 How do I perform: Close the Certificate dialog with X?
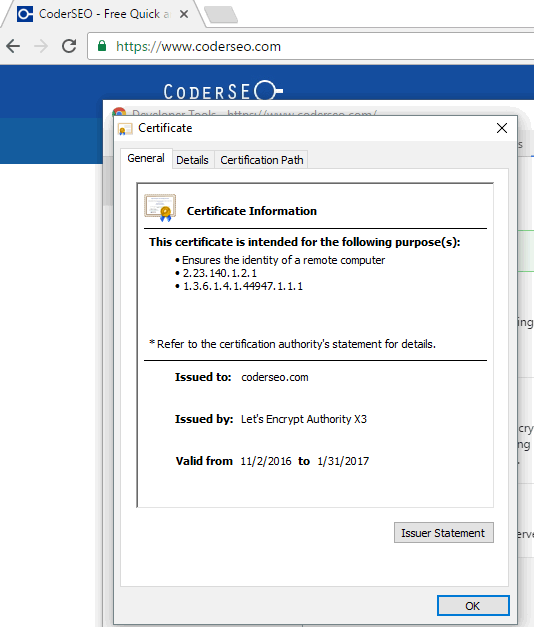coord(502,128)
